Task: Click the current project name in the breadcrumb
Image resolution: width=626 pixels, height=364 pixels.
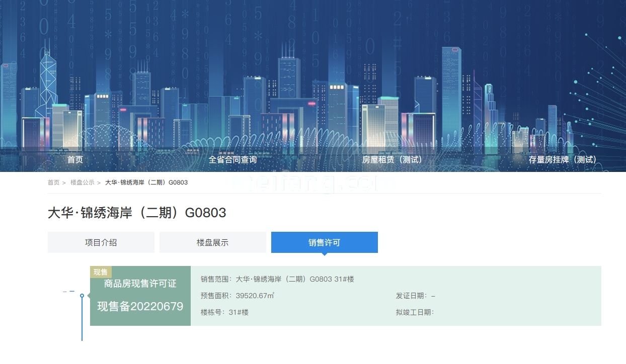Action: click(146, 183)
